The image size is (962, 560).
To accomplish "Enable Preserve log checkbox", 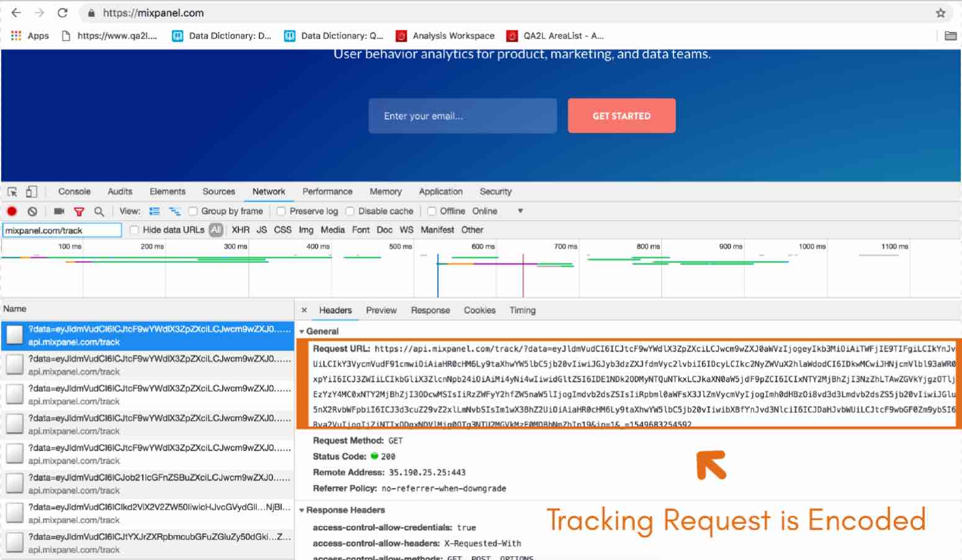I will (x=281, y=211).
